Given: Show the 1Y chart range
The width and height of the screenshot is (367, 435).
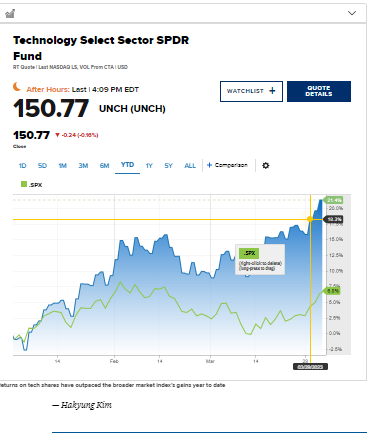Looking at the screenshot, I should coord(149,166).
